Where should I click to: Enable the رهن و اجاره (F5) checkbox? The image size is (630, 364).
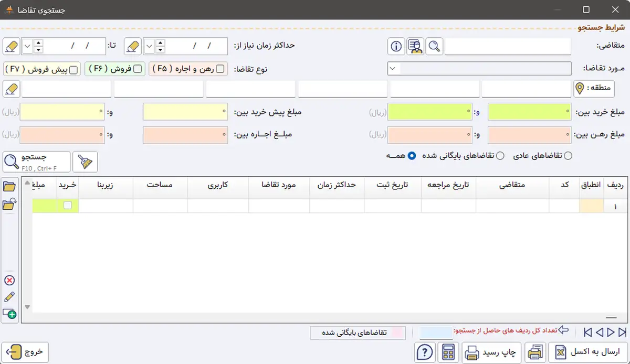[x=220, y=69]
